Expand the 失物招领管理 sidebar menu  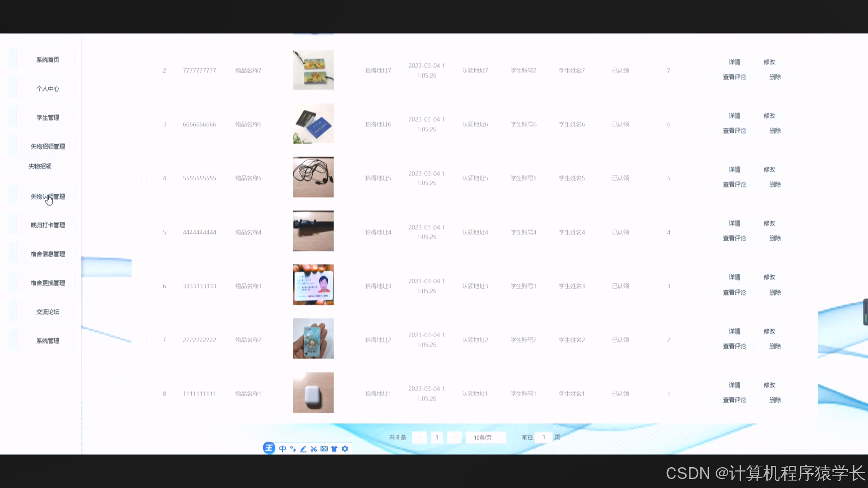pos(47,146)
